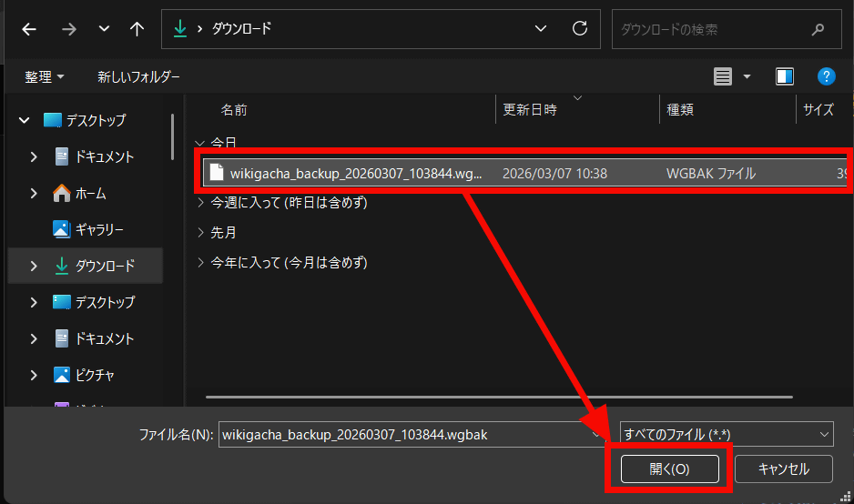Expand 今年に入って (今月は含めず) group
This screenshot has width=854, height=504.
(200, 262)
